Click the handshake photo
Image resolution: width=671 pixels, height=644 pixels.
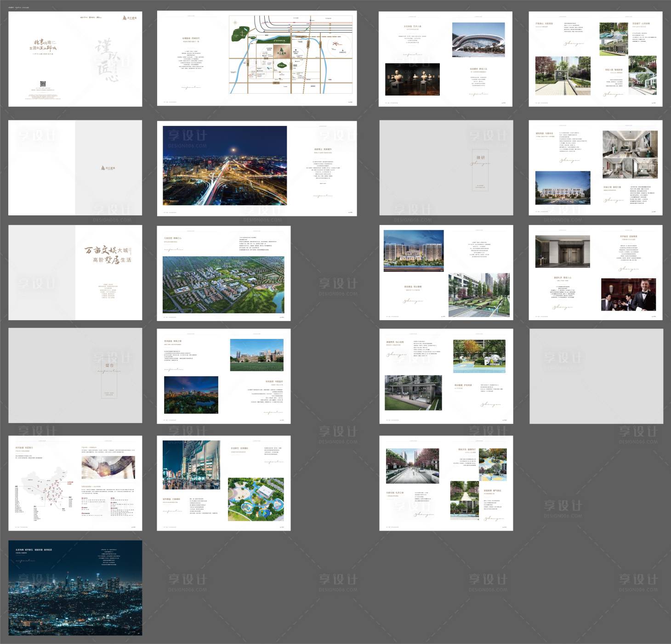108,468
